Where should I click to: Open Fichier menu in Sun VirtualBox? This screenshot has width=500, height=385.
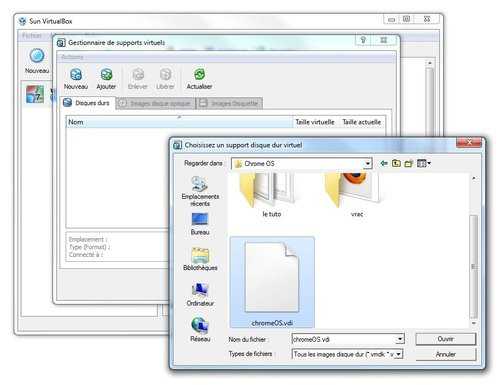click(32, 35)
